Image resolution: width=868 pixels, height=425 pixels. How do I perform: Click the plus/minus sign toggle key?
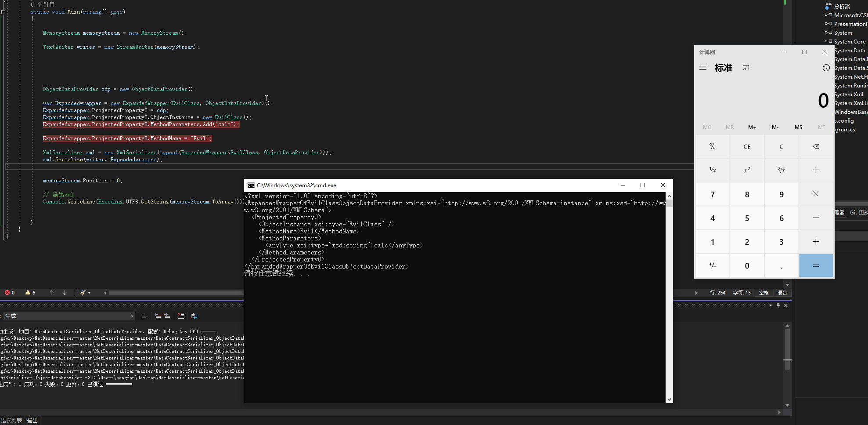click(713, 265)
